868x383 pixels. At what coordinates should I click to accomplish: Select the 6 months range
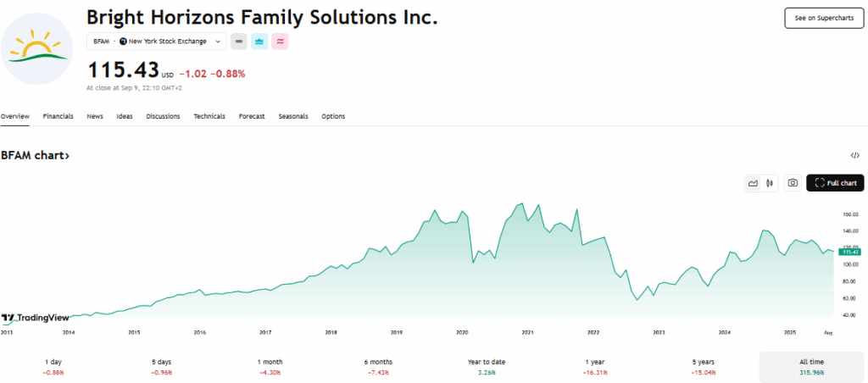(378, 367)
